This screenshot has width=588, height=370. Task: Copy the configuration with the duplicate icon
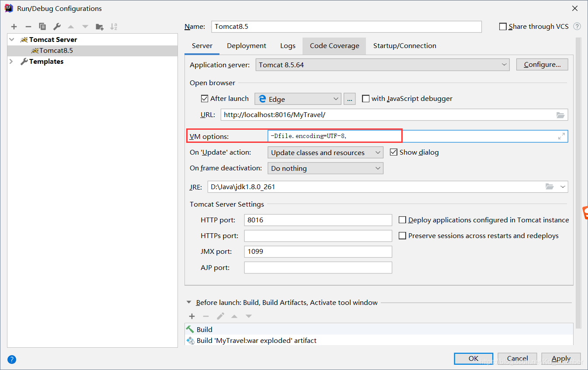tap(42, 27)
